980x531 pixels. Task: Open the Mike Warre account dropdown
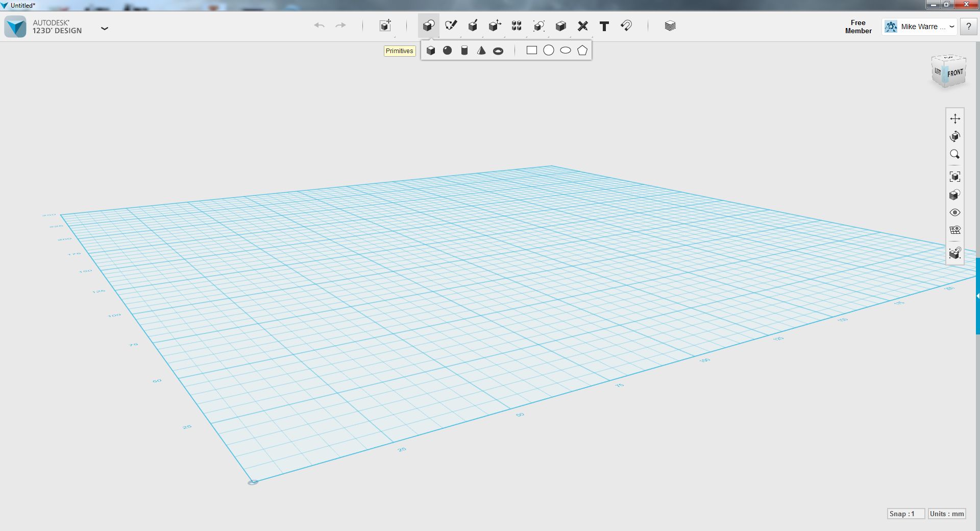tap(919, 27)
